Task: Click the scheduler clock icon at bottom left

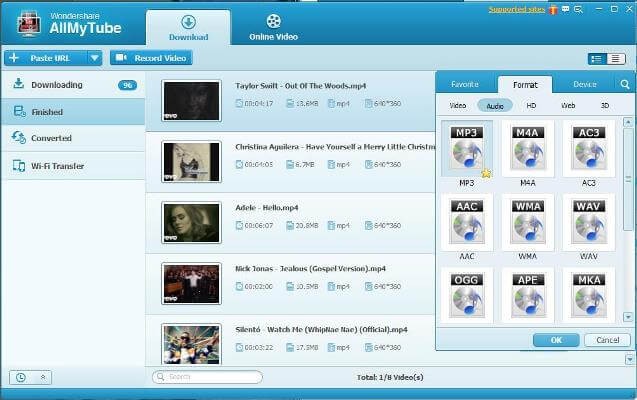Action: [x=21, y=377]
